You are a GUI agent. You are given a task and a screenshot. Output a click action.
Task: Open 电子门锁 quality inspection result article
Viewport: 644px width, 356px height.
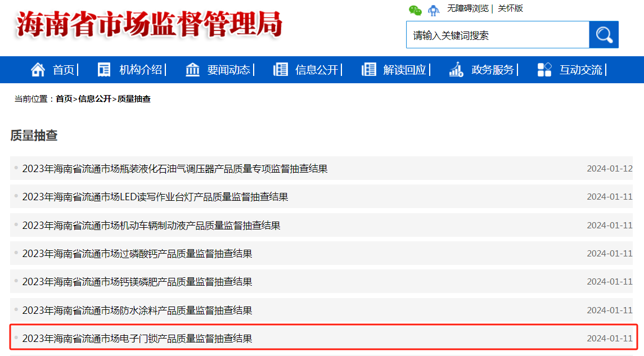(137, 339)
